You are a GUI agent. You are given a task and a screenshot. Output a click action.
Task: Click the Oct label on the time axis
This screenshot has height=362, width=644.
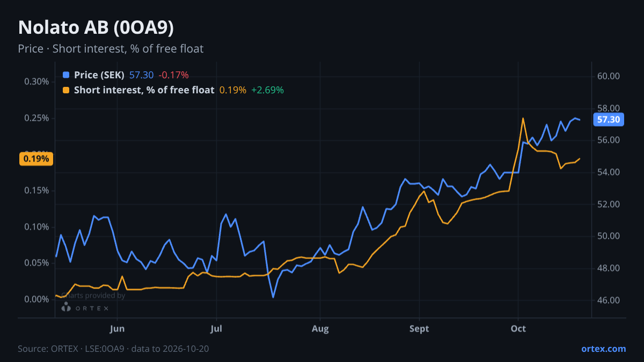[518, 329]
